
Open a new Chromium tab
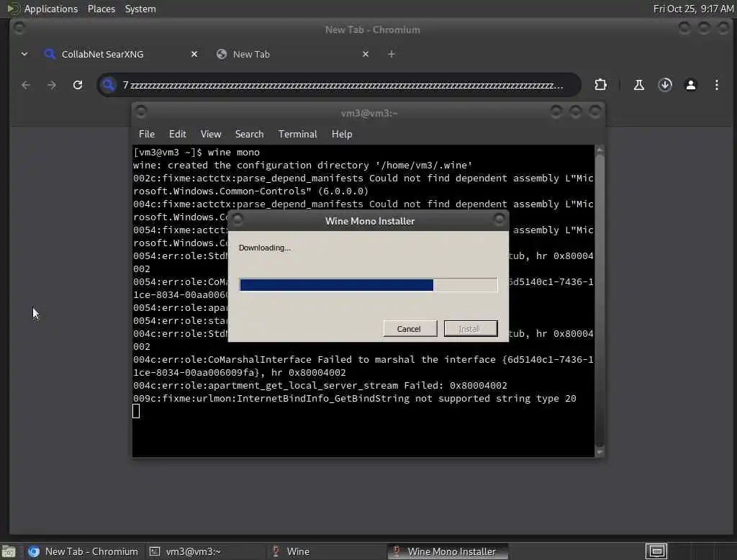point(391,54)
